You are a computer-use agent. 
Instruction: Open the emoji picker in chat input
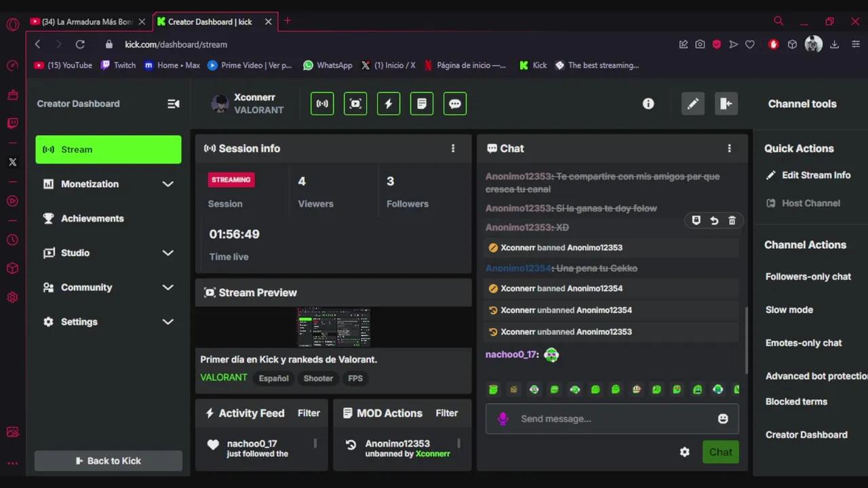pos(723,419)
